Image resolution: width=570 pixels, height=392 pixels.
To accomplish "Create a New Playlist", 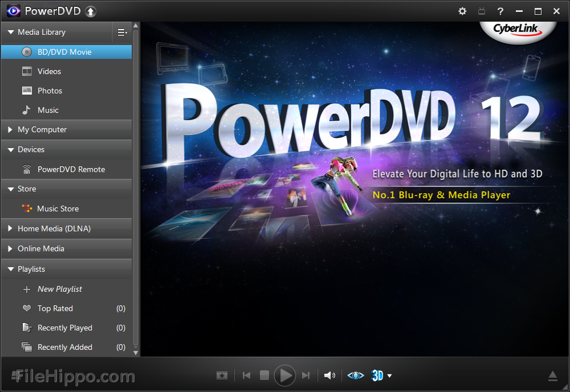I will coord(67,289).
